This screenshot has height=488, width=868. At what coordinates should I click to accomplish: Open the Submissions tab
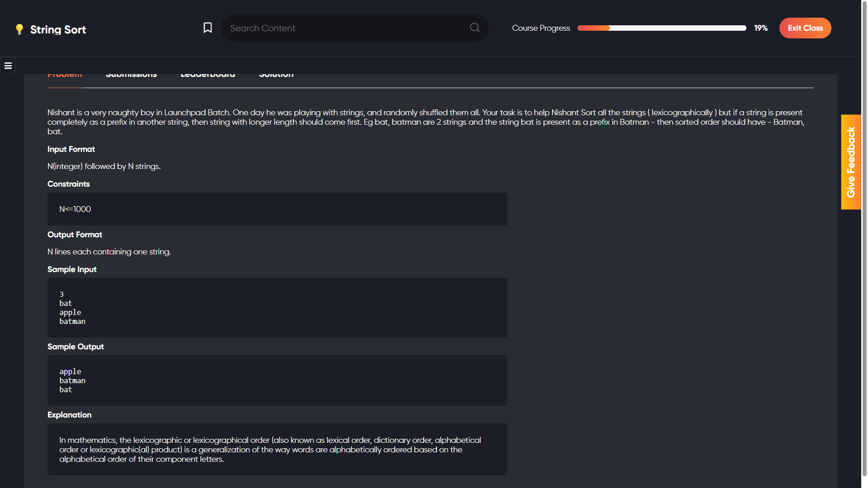131,76
